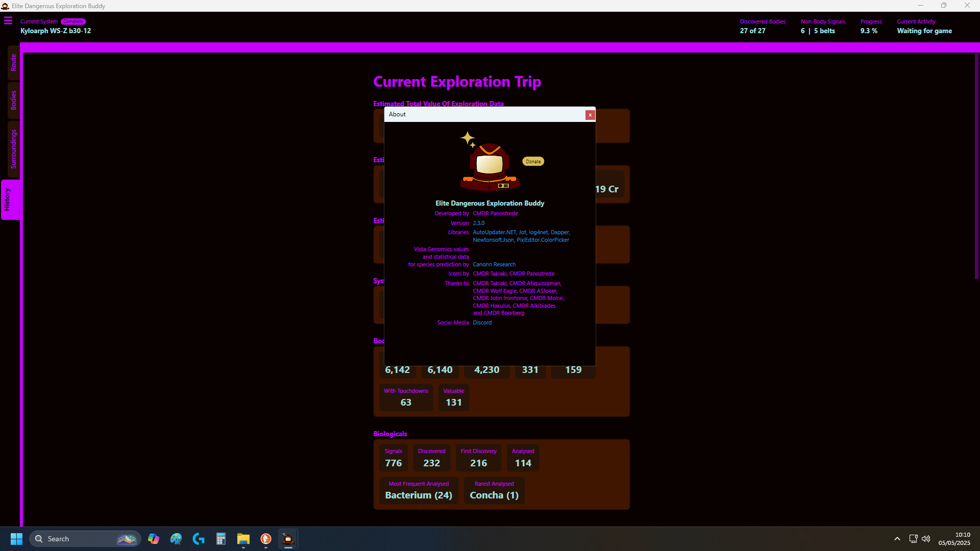Click the Exploration Buddy astronaut logo
Viewport: 980px width, 551px height.
[489, 162]
